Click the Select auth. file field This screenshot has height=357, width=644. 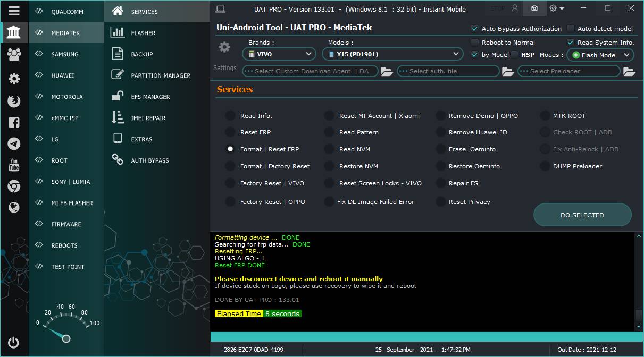click(x=448, y=71)
